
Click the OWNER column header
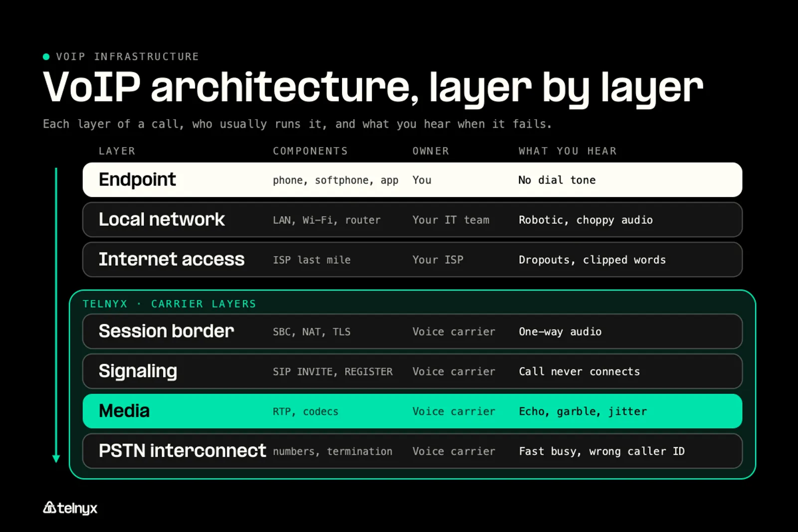pyautogui.click(x=430, y=151)
